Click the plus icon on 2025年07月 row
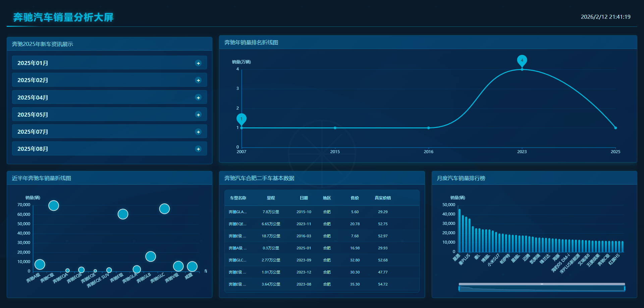 coord(198,132)
